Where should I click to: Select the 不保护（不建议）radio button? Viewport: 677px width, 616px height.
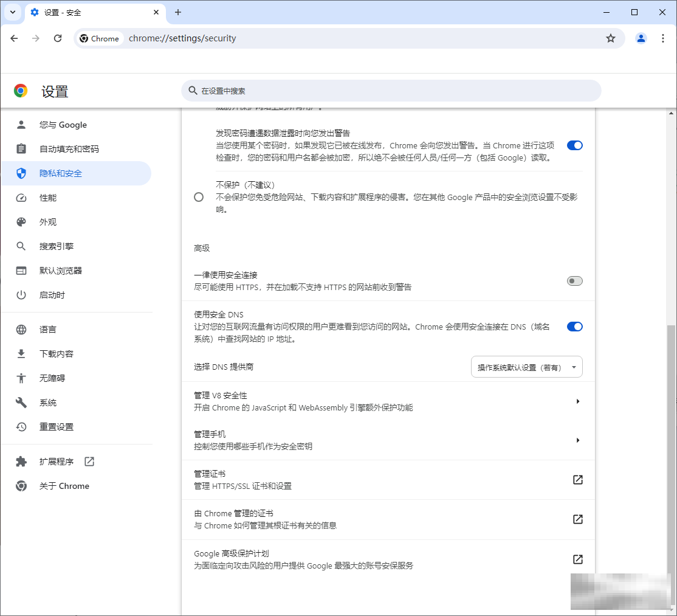pyautogui.click(x=199, y=198)
